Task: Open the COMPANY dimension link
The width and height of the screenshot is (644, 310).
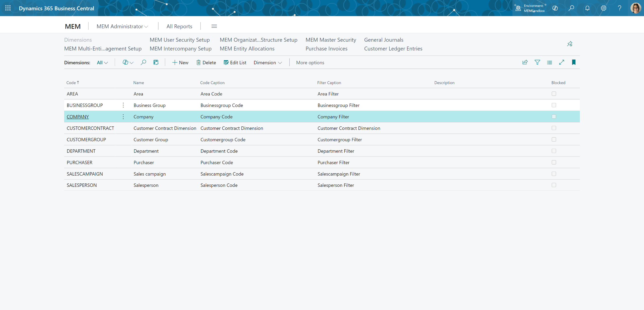Action: coord(77,117)
